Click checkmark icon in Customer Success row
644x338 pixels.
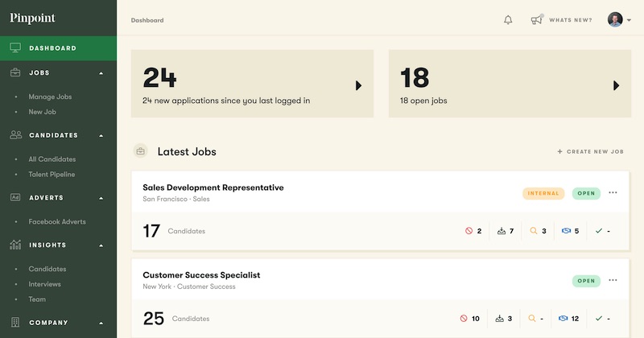click(599, 319)
